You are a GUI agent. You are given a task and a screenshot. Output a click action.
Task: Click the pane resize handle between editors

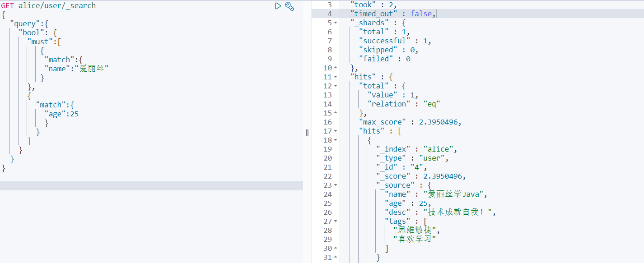307,132
